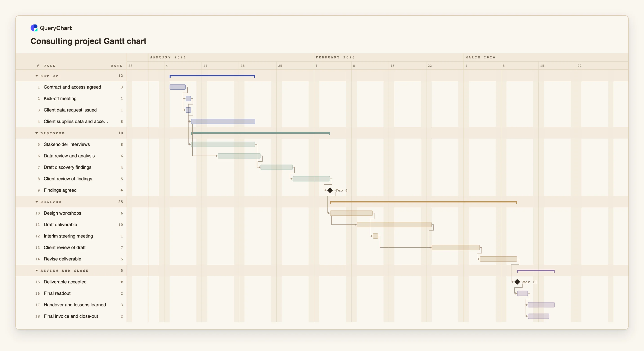Select the Client review of findings task
This screenshot has width=644, height=351.
[68, 179]
